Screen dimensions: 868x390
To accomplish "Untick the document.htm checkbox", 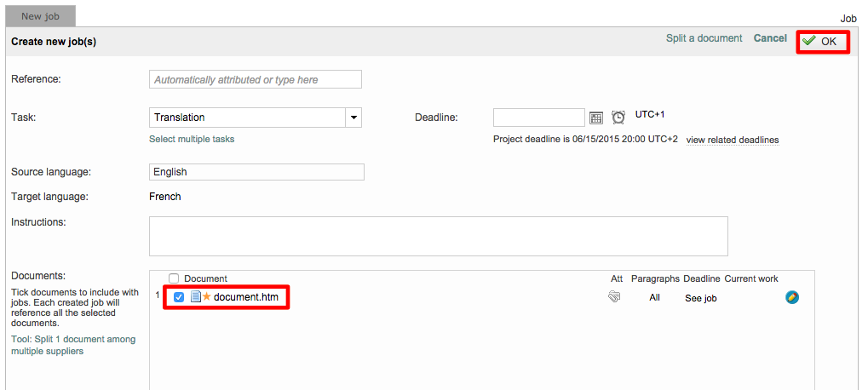I will (x=179, y=297).
